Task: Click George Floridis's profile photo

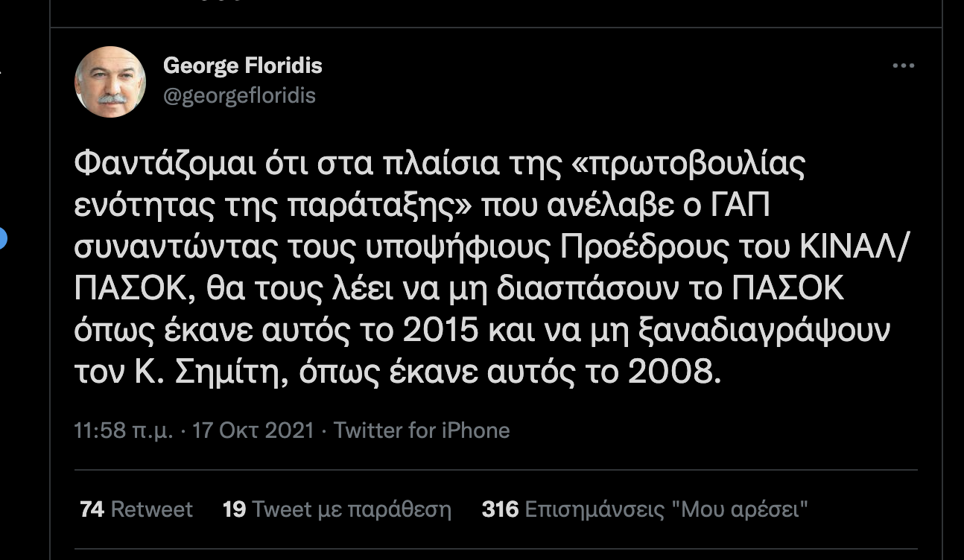Action: (x=110, y=82)
